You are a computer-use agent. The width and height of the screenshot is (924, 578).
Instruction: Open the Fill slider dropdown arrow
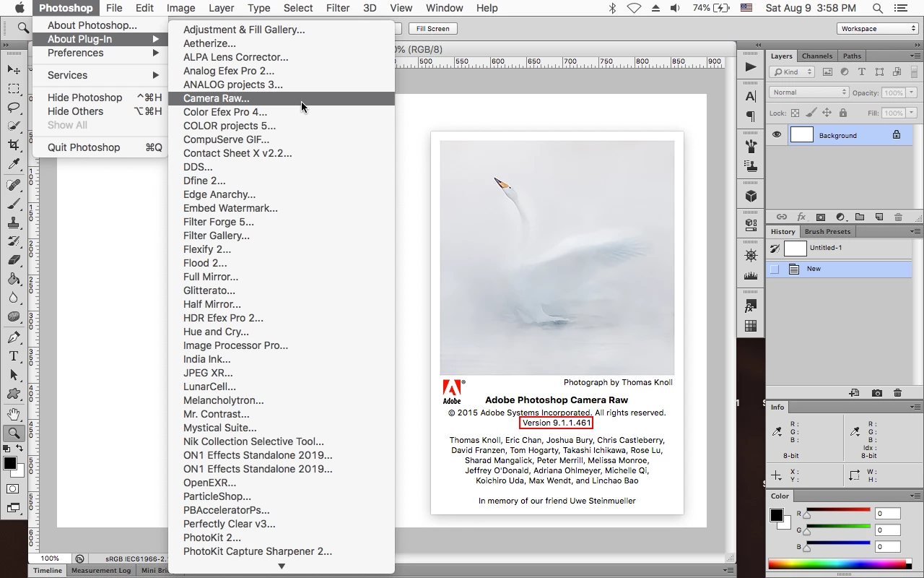coord(912,113)
